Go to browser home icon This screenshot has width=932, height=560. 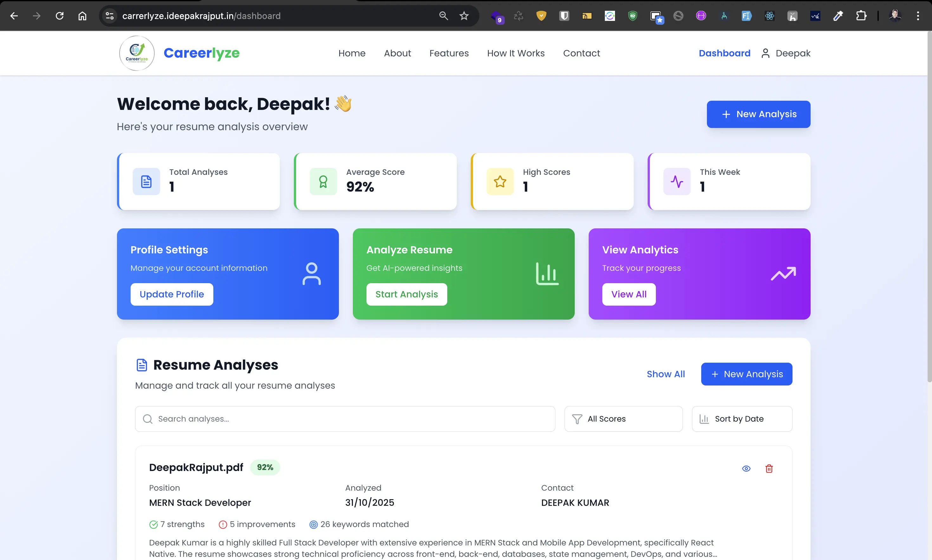[82, 16]
